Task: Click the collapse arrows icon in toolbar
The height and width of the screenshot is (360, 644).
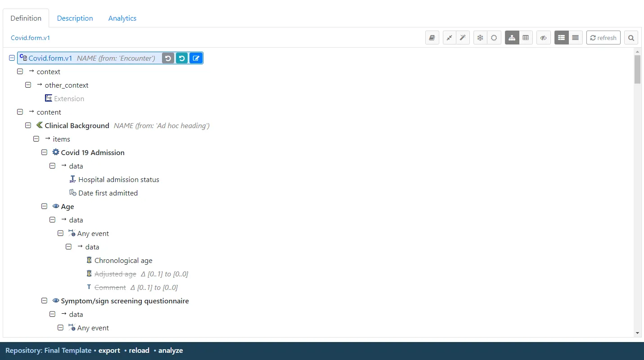Action: pyautogui.click(x=450, y=38)
